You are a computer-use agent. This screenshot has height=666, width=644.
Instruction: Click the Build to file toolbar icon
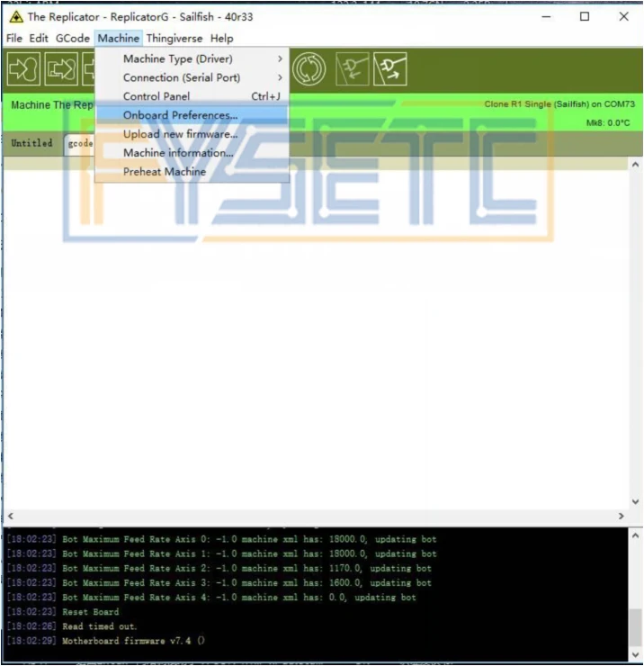24,68
